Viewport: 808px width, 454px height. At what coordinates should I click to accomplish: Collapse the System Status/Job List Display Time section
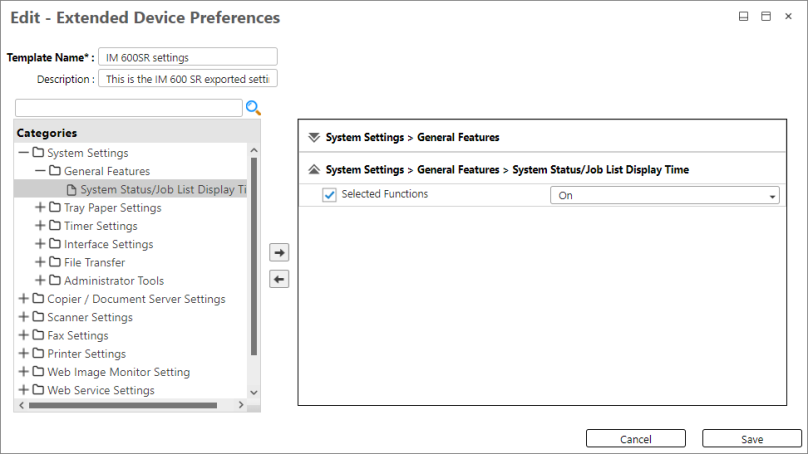[314, 170]
